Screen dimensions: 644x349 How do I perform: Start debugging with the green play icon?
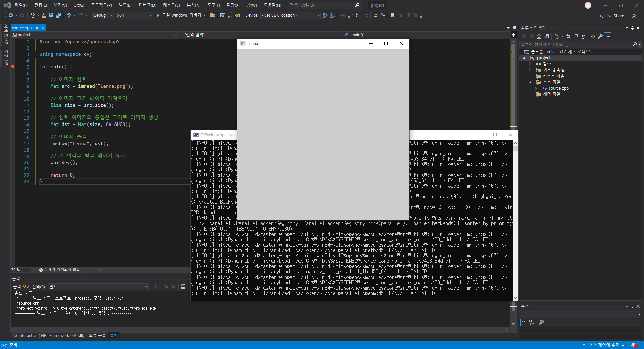pos(158,15)
